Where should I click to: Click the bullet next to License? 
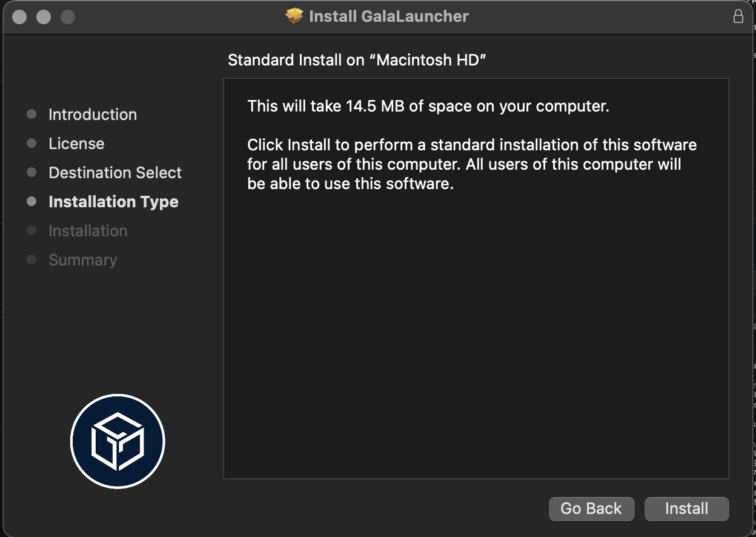[32, 144]
